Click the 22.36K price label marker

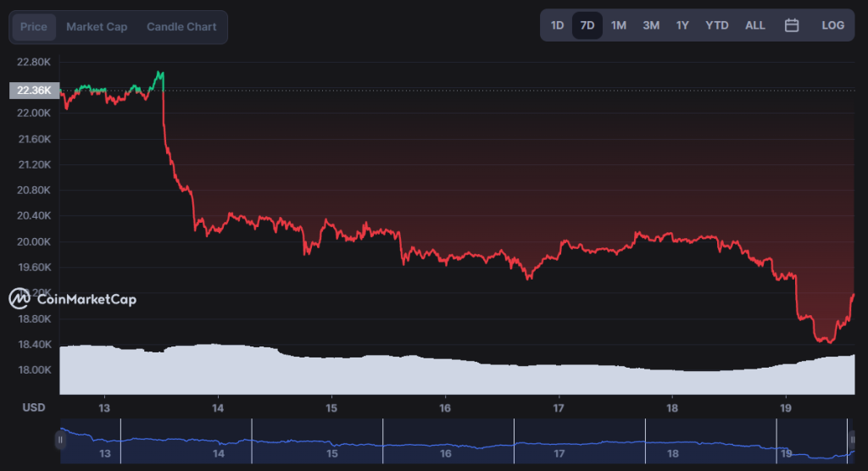(33, 91)
